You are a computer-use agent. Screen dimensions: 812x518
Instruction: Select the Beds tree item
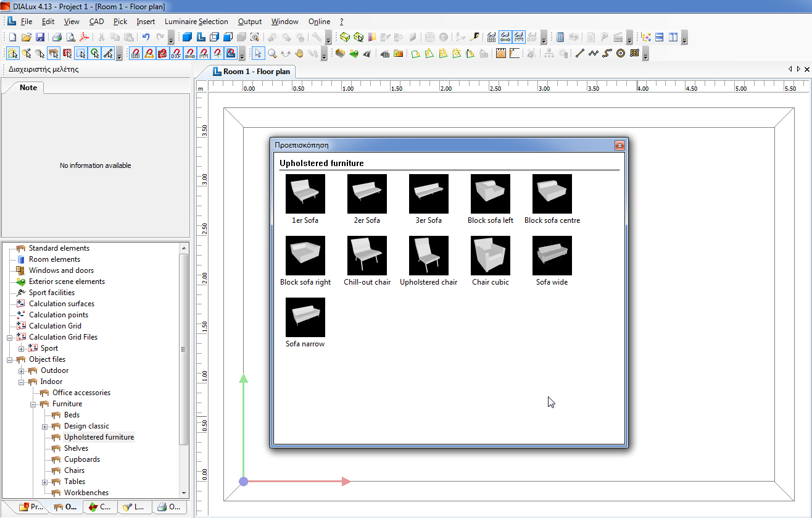pyautogui.click(x=72, y=415)
